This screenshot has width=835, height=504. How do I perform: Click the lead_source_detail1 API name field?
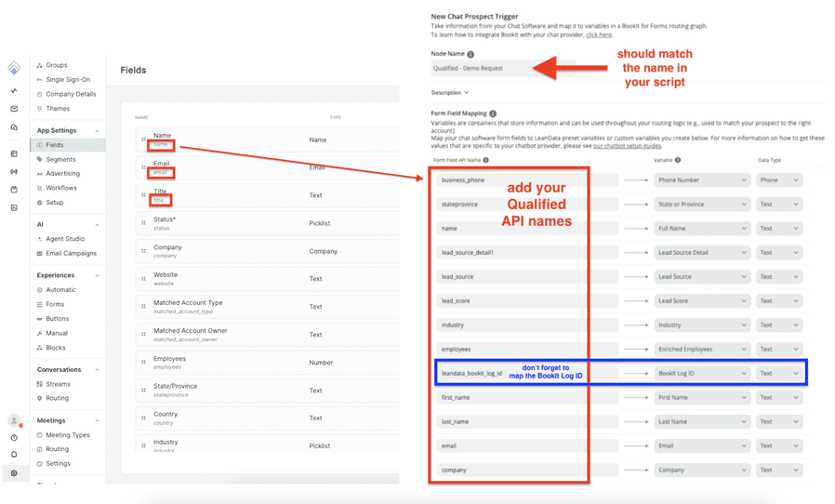pyautogui.click(x=527, y=253)
